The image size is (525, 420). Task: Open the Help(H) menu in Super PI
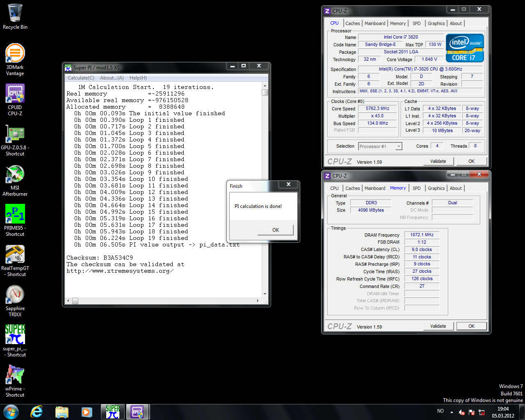[138, 78]
